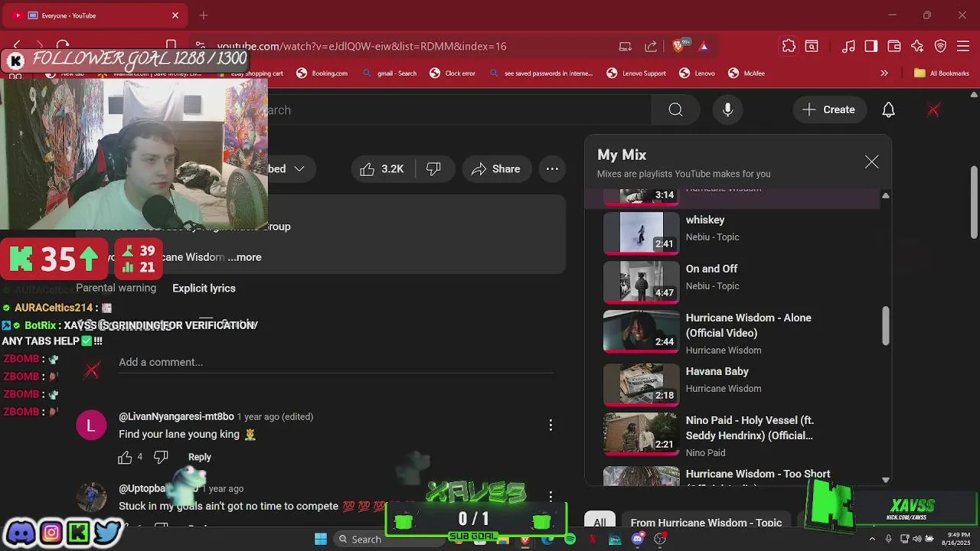Open All Bookmarks folder
The image size is (980, 551).
941,73
